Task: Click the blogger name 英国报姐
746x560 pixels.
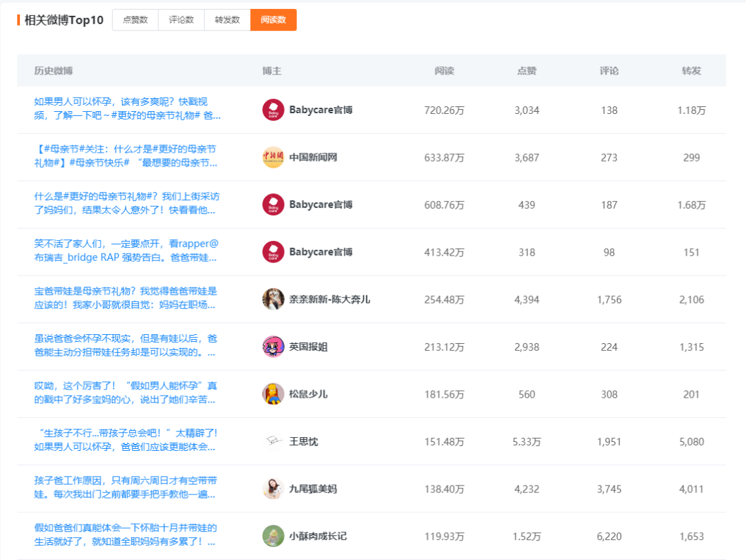Action: (x=309, y=347)
